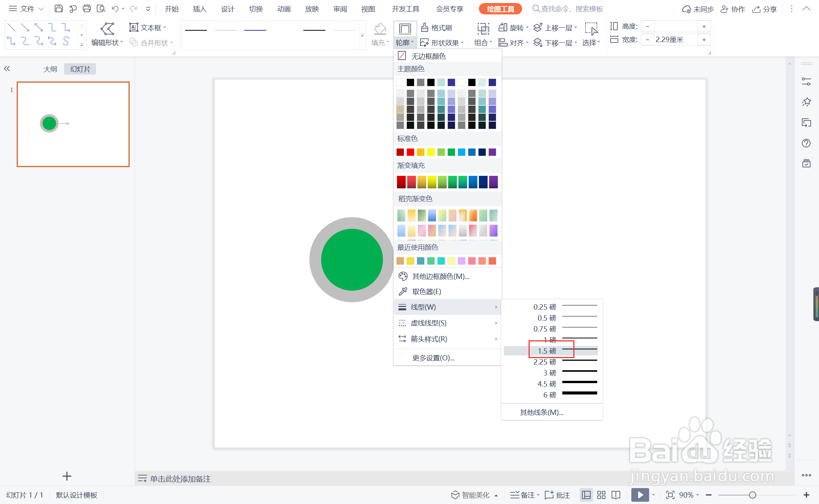
Task: Select the S-curve connector shape
Action: 66,41
